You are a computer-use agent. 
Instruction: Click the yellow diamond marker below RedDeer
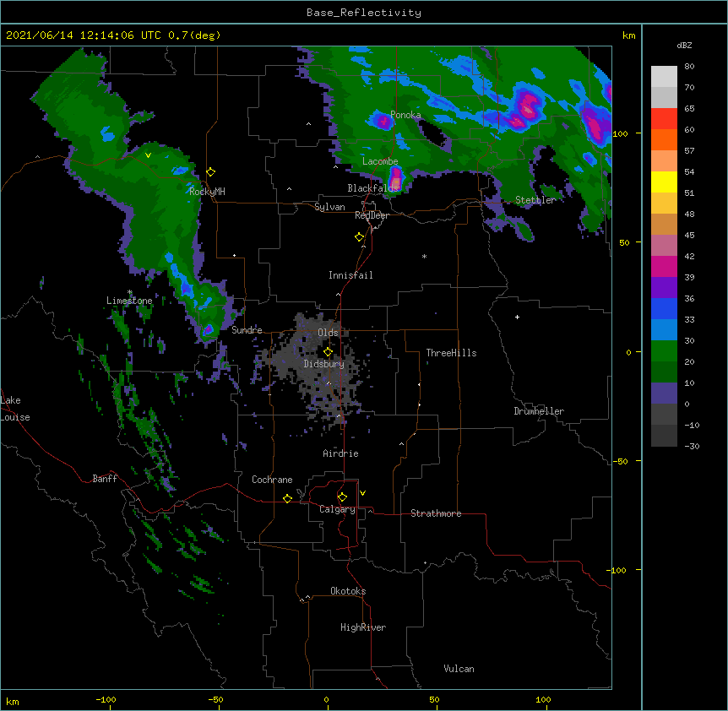(x=360, y=237)
